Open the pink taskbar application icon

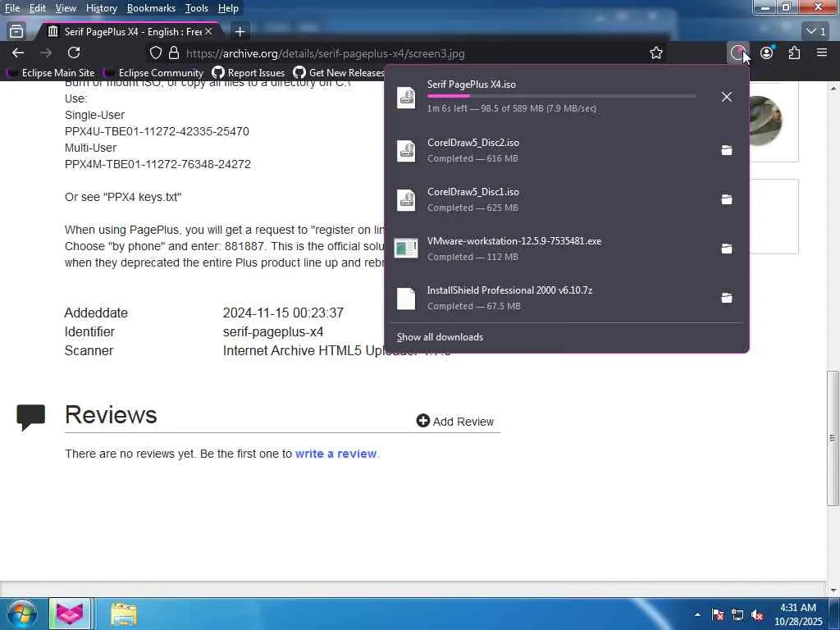pos(70,614)
